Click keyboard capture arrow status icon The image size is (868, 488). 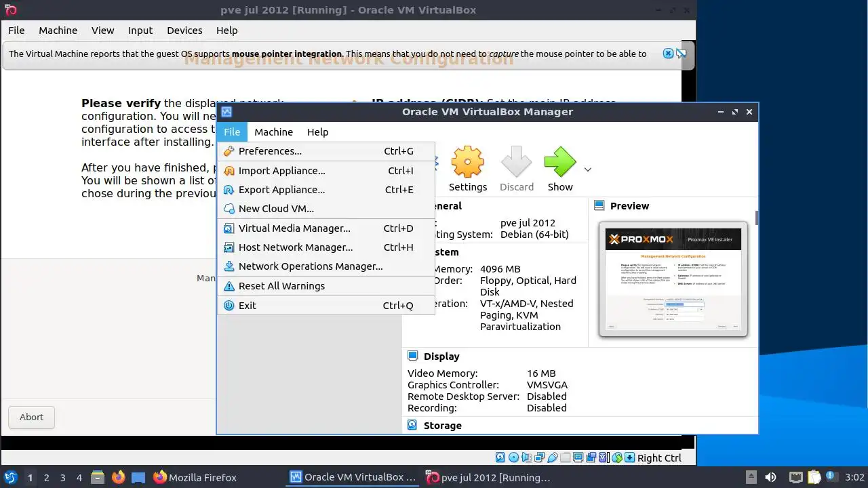(630, 457)
